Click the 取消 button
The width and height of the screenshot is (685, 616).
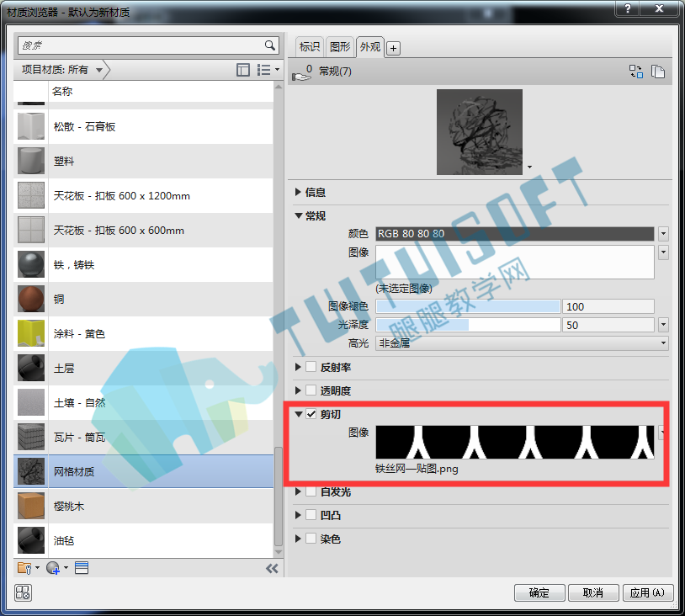point(593,592)
